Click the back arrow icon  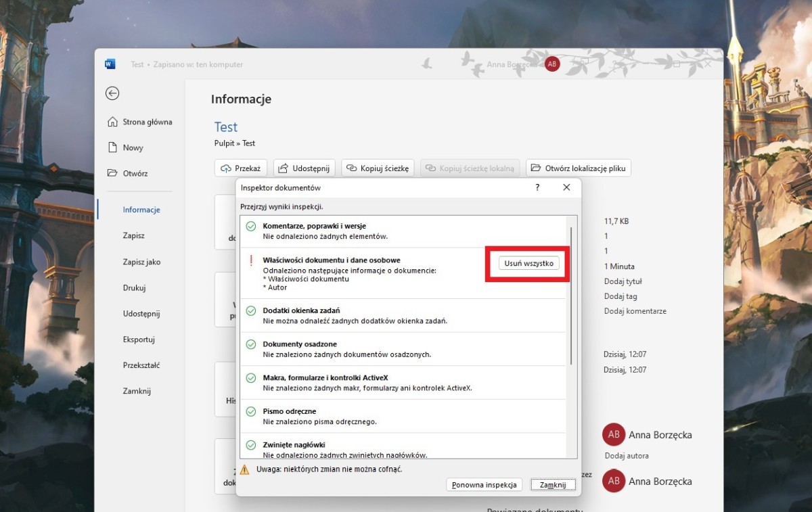(112, 94)
